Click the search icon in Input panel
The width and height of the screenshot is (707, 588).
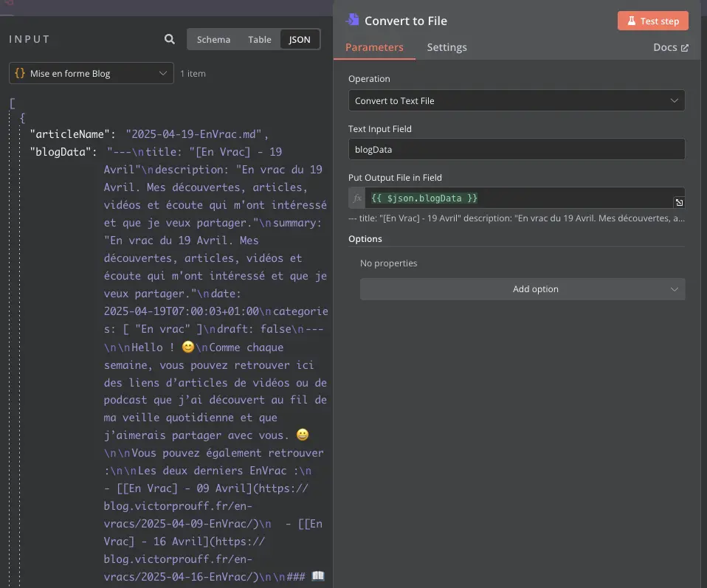[170, 39]
